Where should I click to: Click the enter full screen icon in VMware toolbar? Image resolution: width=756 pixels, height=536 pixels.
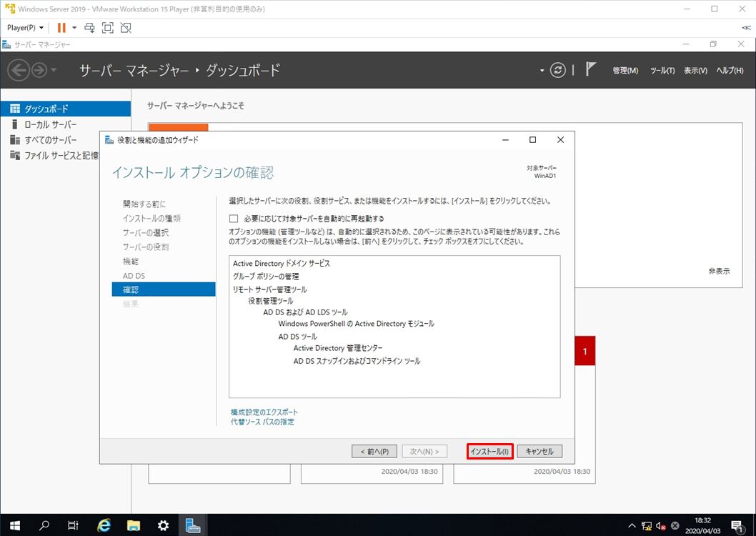tap(107, 28)
